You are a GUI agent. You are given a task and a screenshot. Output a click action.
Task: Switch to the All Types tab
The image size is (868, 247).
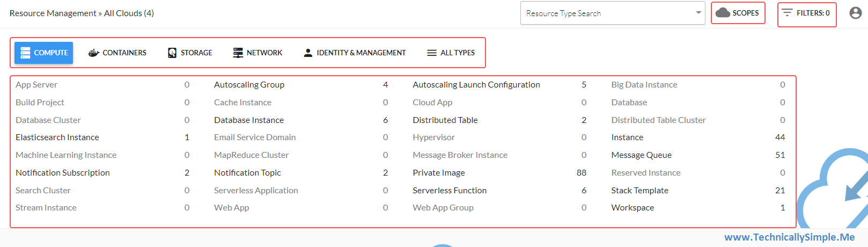pyautogui.click(x=451, y=53)
